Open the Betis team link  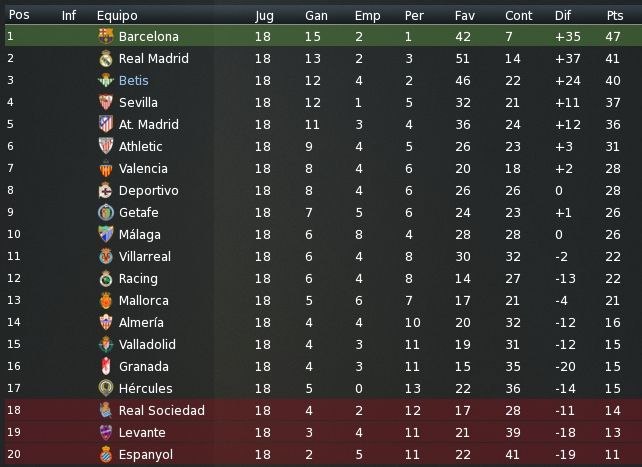coord(133,80)
